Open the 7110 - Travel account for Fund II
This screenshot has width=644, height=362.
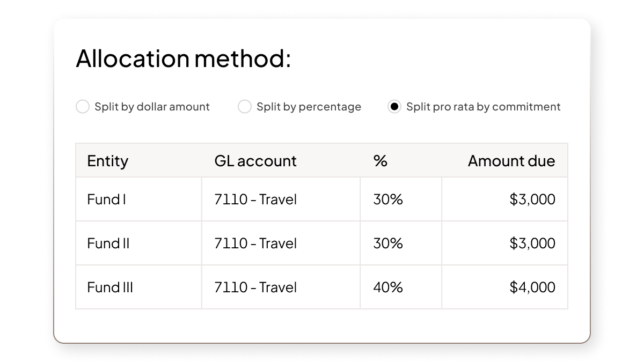257,243
